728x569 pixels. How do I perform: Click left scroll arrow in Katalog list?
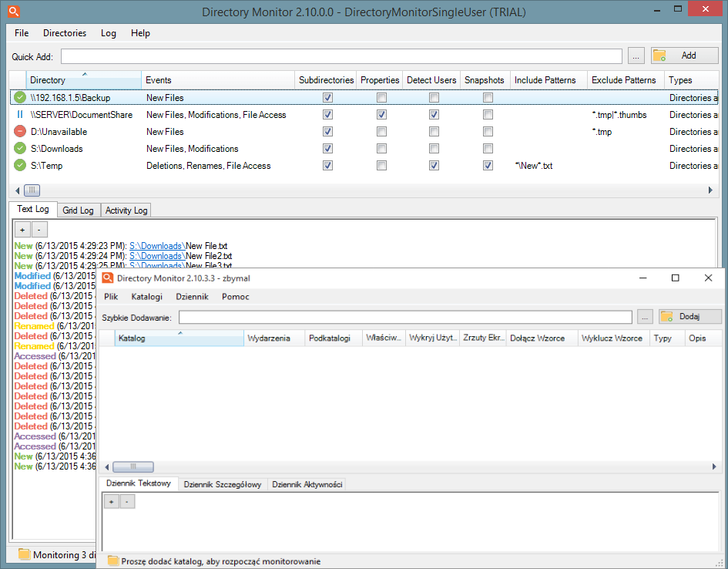coord(107,466)
